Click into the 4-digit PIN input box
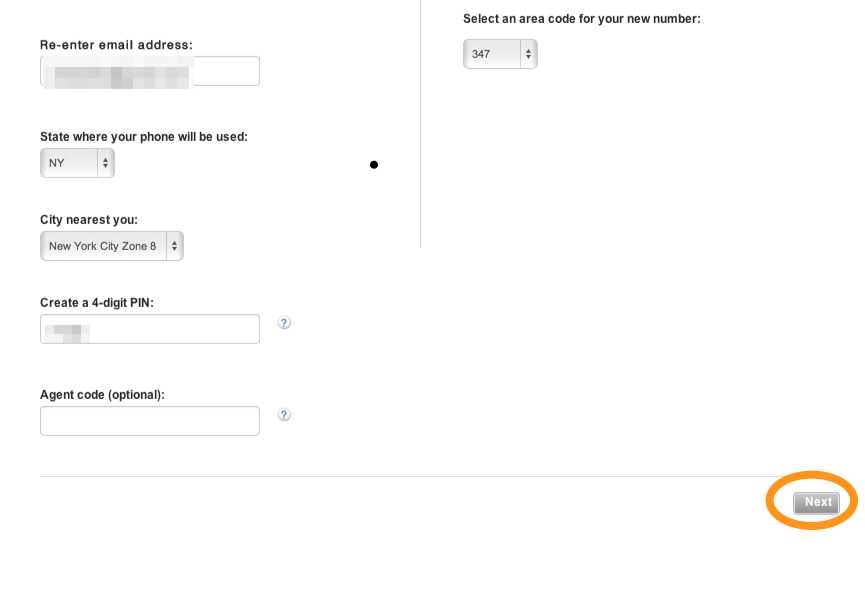 150,329
